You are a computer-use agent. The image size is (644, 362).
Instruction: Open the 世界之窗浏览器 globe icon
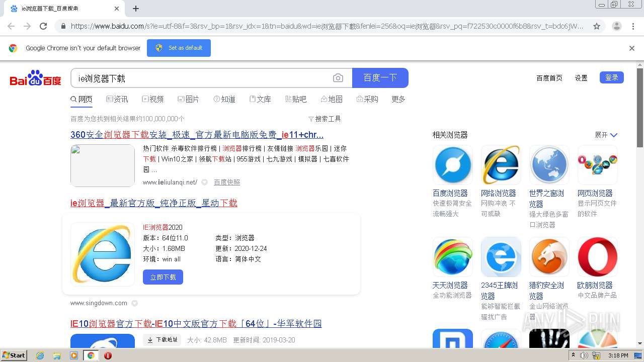point(549,165)
